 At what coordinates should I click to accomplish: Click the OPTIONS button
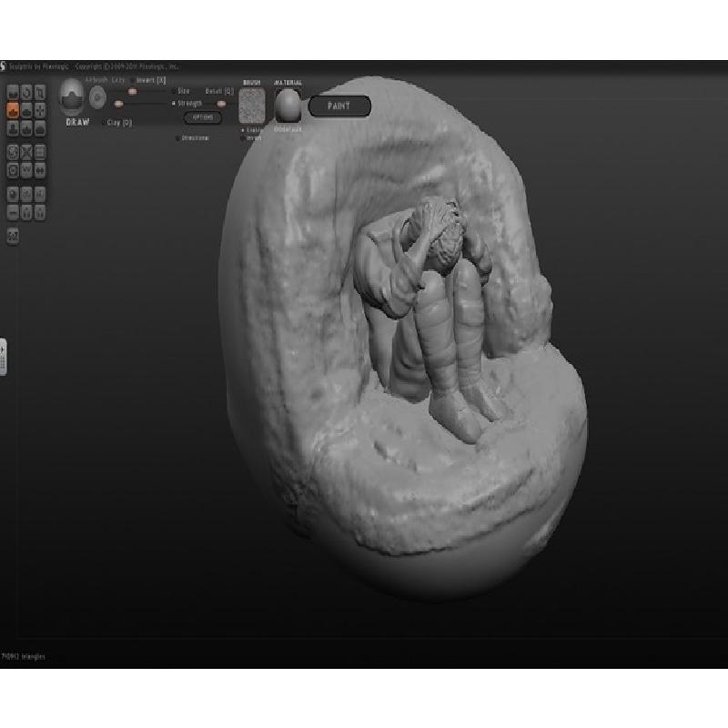(202, 117)
